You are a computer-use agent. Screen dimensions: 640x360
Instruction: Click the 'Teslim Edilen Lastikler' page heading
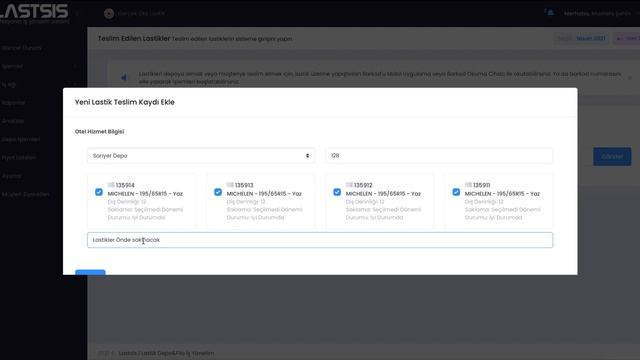pyautogui.click(x=133, y=38)
